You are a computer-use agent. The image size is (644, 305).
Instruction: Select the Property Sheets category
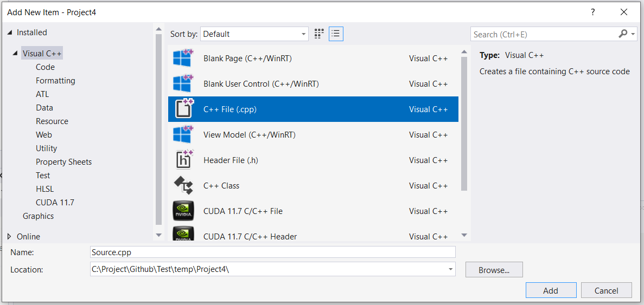pos(63,161)
